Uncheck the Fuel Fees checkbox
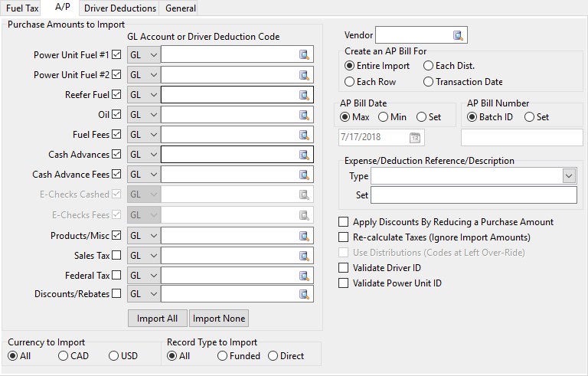 pyautogui.click(x=116, y=135)
